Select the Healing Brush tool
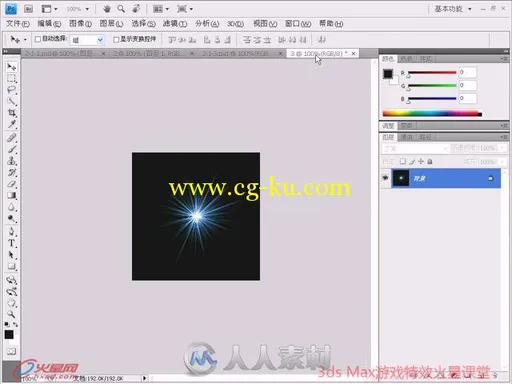The image size is (512, 384). point(11,138)
